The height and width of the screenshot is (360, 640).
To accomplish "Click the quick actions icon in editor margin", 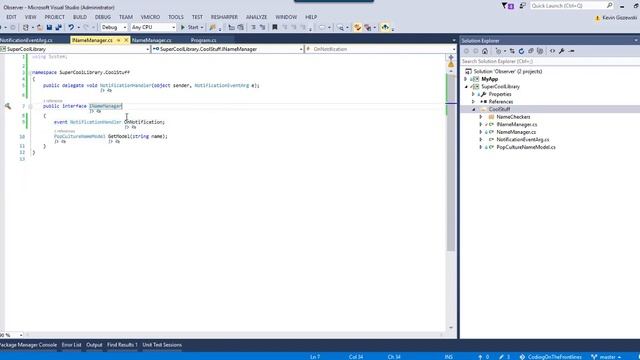I will pos(8,106).
